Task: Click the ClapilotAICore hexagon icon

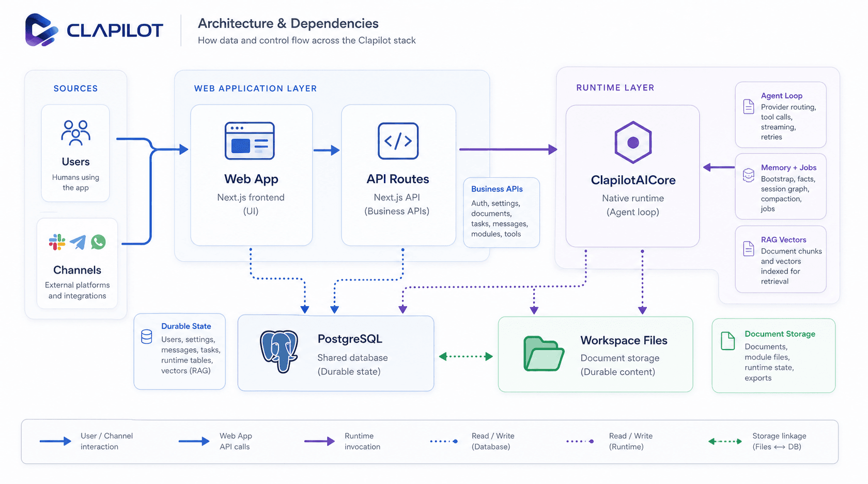Action: 633,143
